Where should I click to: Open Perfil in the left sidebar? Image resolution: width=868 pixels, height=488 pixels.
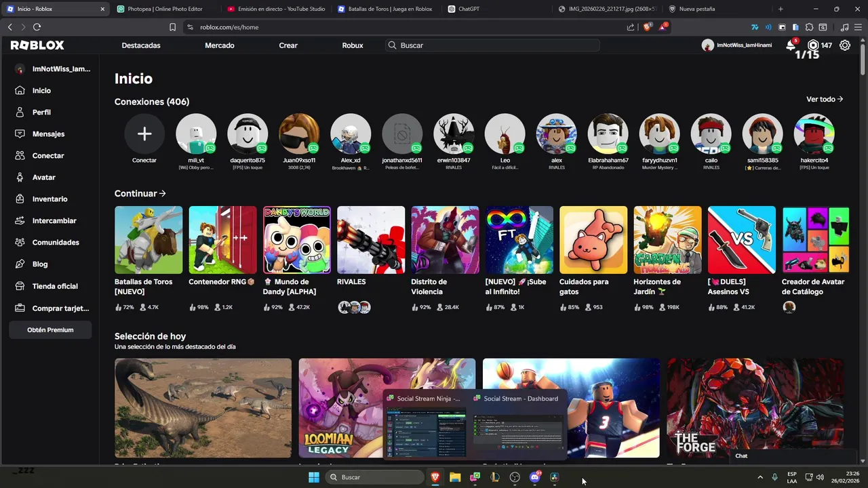click(41, 112)
